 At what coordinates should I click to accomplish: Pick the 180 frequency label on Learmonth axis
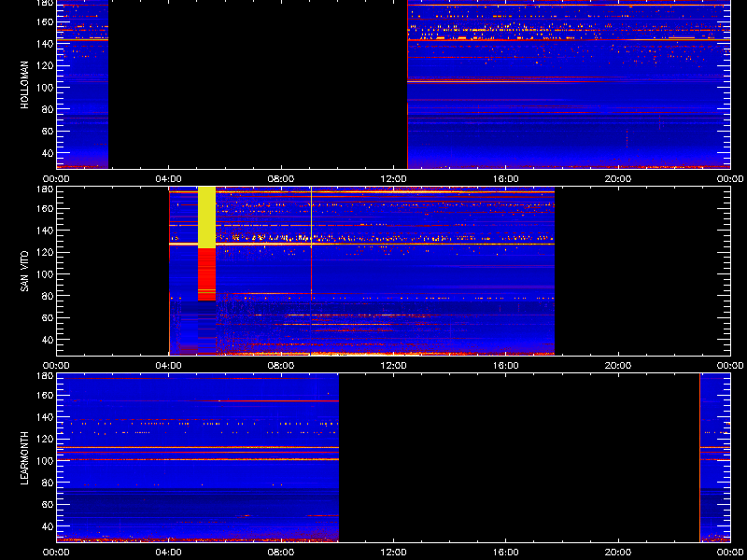pyautogui.click(x=45, y=376)
